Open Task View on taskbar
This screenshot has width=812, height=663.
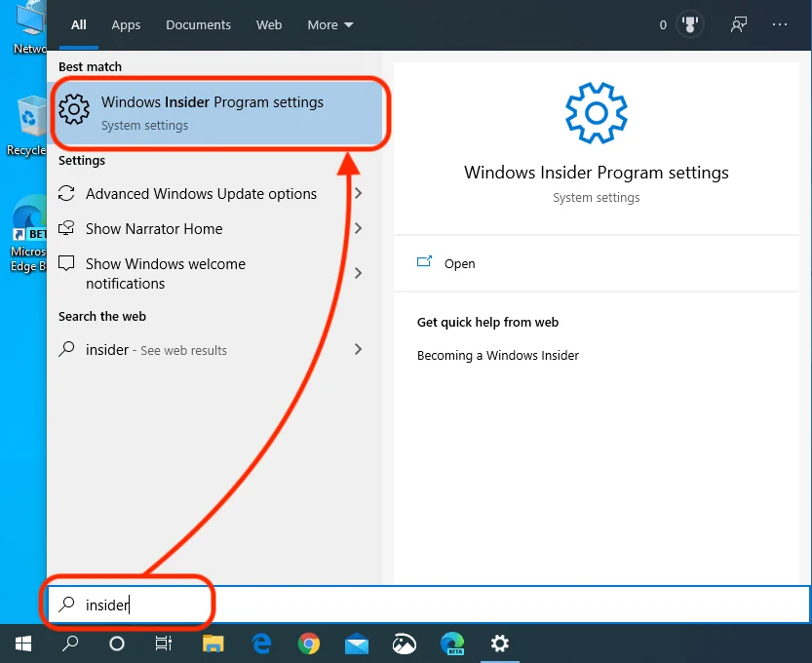[163, 643]
